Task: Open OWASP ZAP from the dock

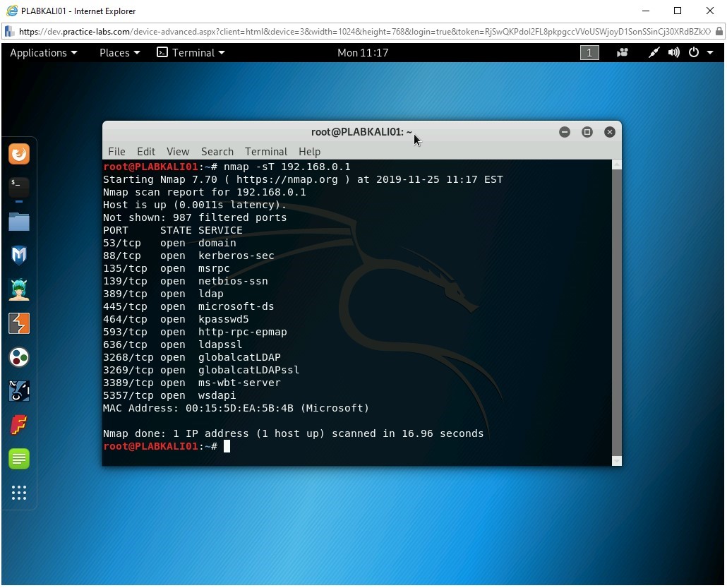Action: 19,357
